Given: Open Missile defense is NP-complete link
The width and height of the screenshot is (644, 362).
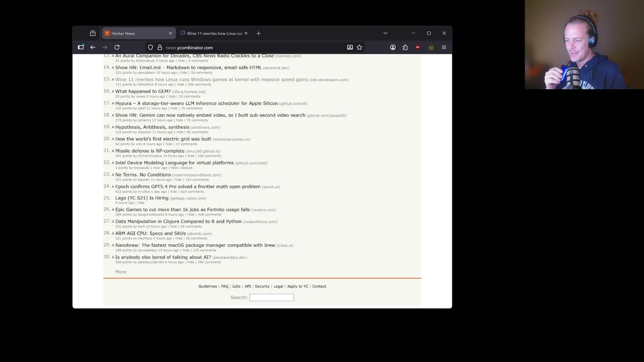Looking at the screenshot, I should tap(150, 151).
